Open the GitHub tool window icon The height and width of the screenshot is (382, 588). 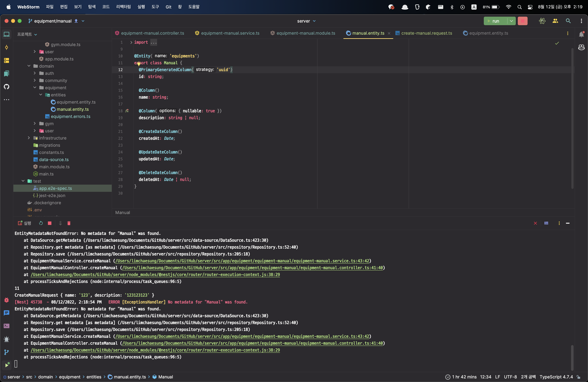pyautogui.click(x=7, y=87)
